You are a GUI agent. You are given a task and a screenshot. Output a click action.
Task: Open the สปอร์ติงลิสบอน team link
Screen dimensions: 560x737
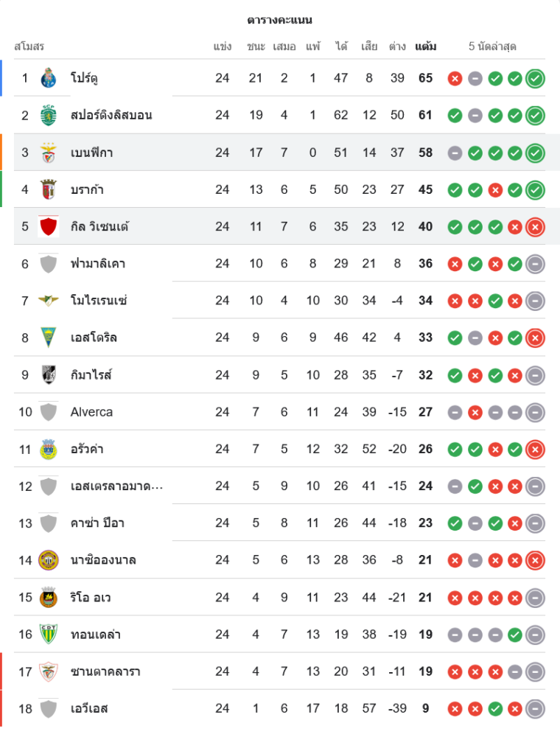[111, 115]
